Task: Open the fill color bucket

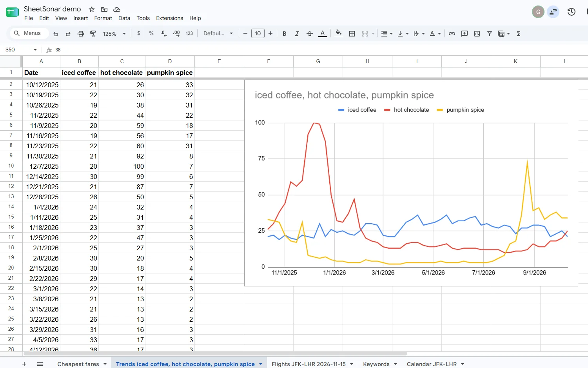Action: pos(339,33)
